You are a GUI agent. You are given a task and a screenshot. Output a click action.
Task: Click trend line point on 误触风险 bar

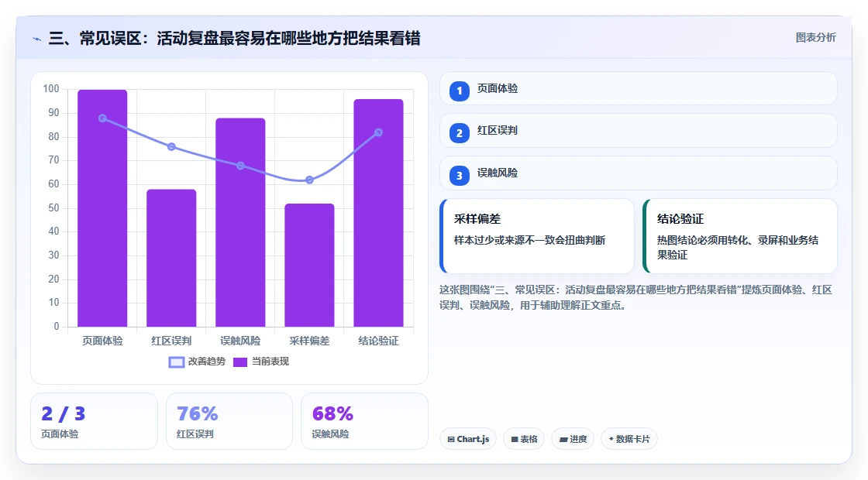click(x=240, y=166)
